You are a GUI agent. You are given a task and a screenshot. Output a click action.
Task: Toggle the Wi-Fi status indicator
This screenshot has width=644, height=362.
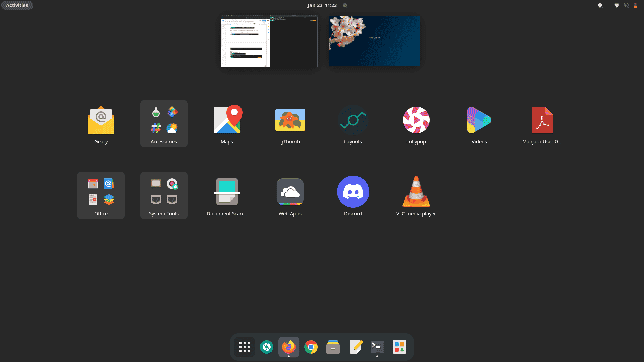coord(617,5)
